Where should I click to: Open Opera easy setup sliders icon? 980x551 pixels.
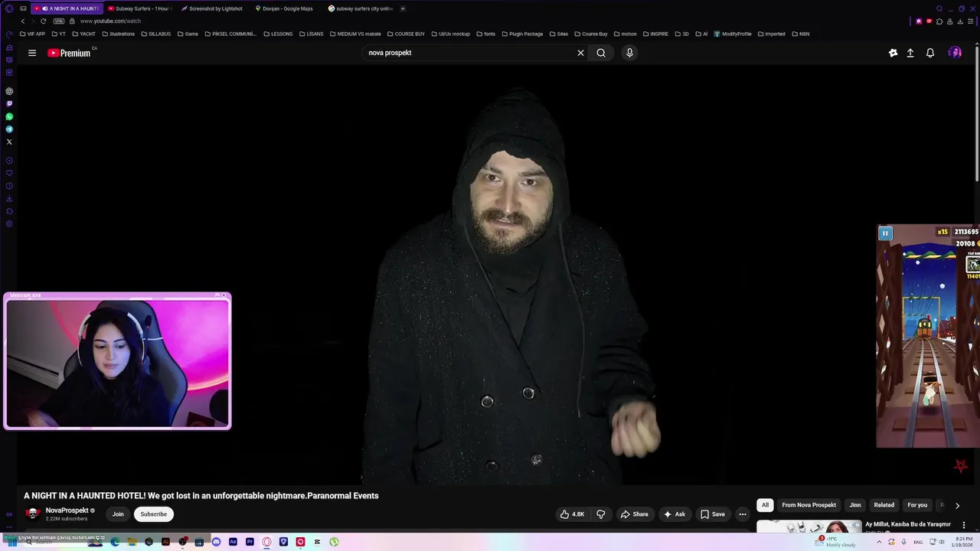pos(971,21)
